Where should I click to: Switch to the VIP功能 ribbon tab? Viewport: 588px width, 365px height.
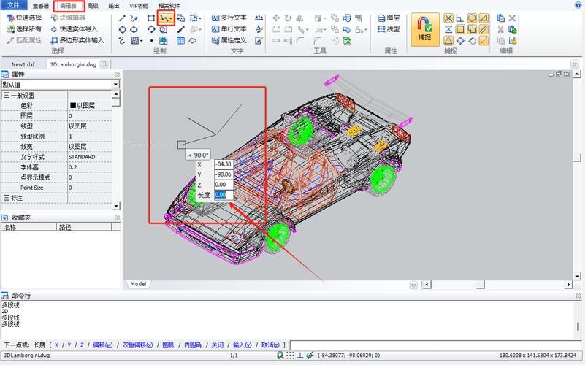[138, 6]
